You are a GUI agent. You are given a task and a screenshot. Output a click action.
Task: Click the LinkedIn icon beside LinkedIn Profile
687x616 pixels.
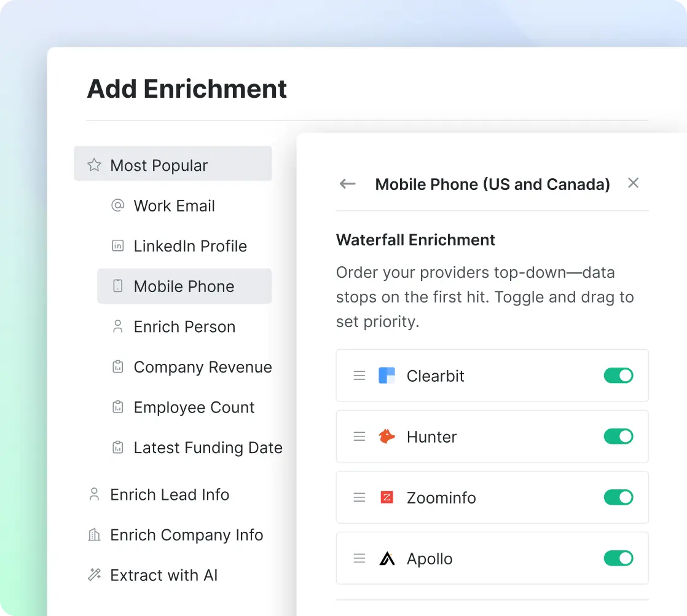118,245
